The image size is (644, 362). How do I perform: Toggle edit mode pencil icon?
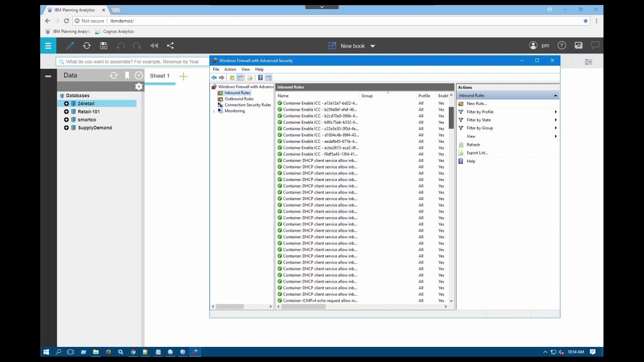tap(70, 46)
